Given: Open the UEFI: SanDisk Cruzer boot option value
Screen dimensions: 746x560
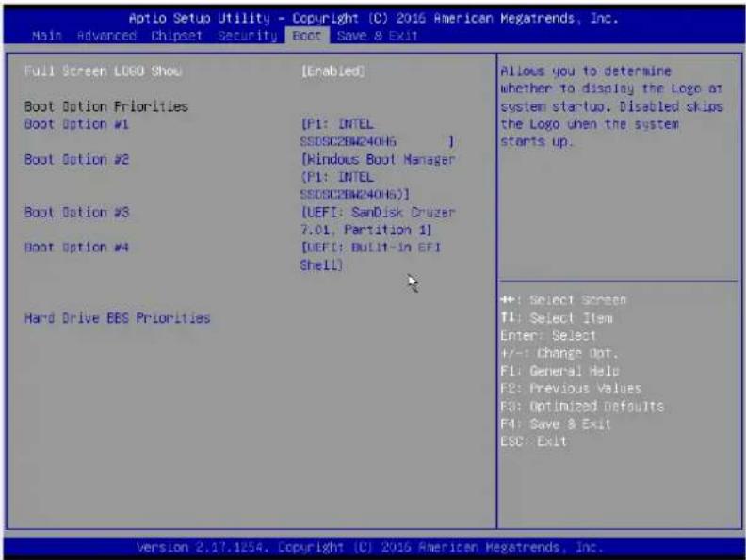Looking at the screenshot, I should click(378, 221).
